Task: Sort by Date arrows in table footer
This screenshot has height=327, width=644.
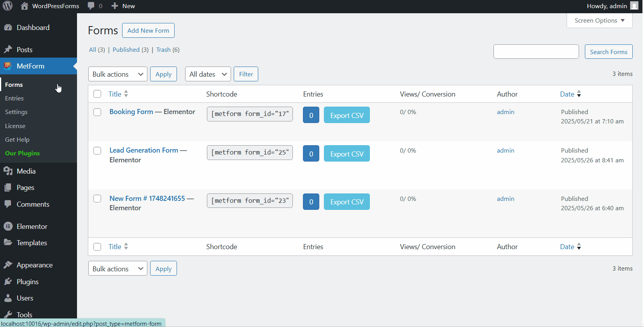Action: tap(579, 246)
